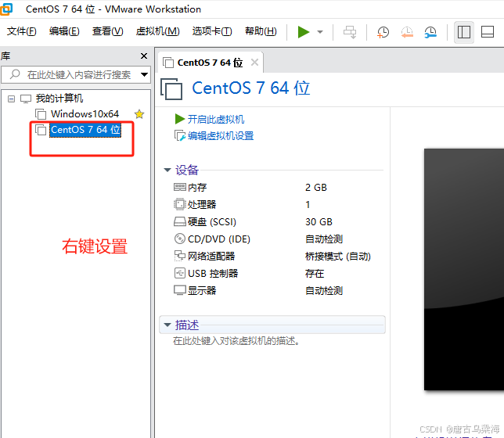Click the 内存 memory device row

click(279, 188)
